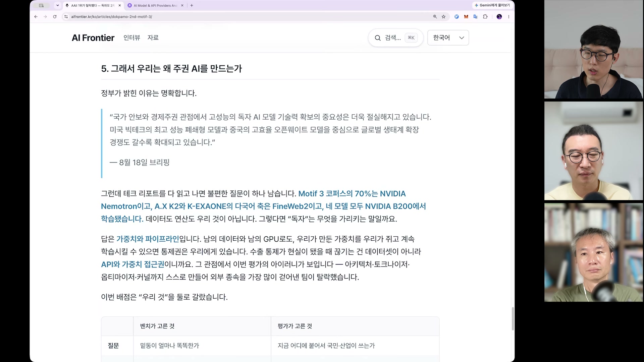Click highlighted text Motif 3 코퍼스의 70%는 NVIDIA
The image size is (644, 362).
pos(352,194)
